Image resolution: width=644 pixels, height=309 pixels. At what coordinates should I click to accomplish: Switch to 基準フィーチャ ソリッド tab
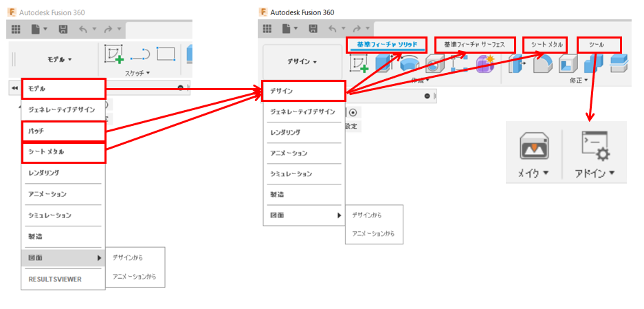pyautogui.click(x=387, y=45)
